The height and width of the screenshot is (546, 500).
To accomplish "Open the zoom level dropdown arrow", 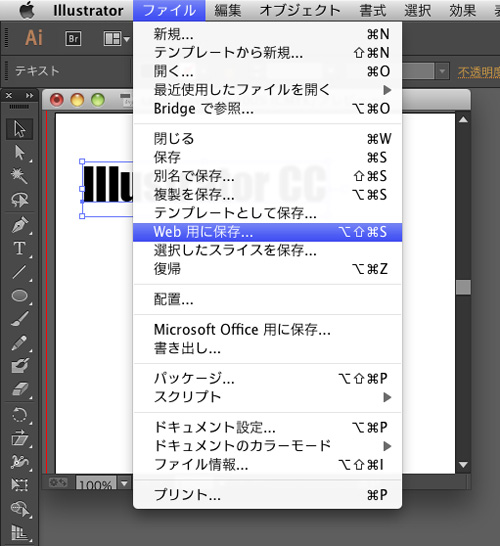I will pyautogui.click(x=124, y=483).
